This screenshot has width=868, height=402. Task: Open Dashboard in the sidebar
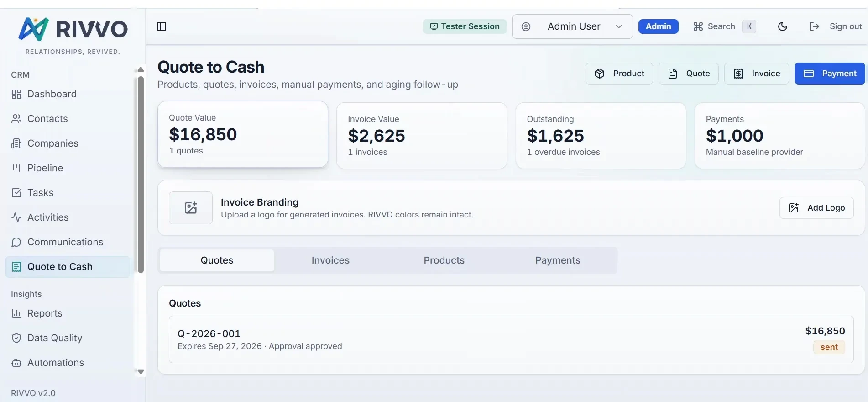(x=68, y=94)
